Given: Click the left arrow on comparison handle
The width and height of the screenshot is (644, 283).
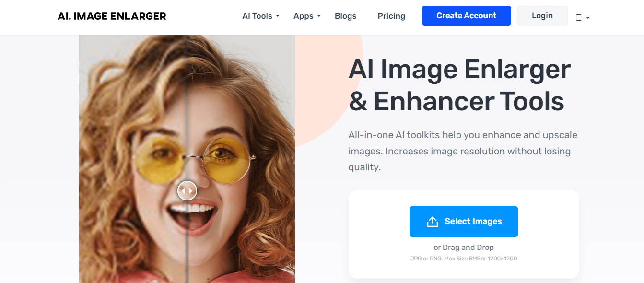Looking at the screenshot, I should (183, 191).
